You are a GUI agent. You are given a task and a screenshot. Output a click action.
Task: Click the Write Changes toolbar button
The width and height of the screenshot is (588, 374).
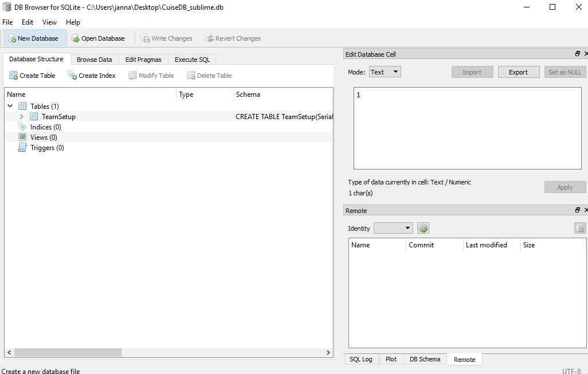(x=167, y=38)
